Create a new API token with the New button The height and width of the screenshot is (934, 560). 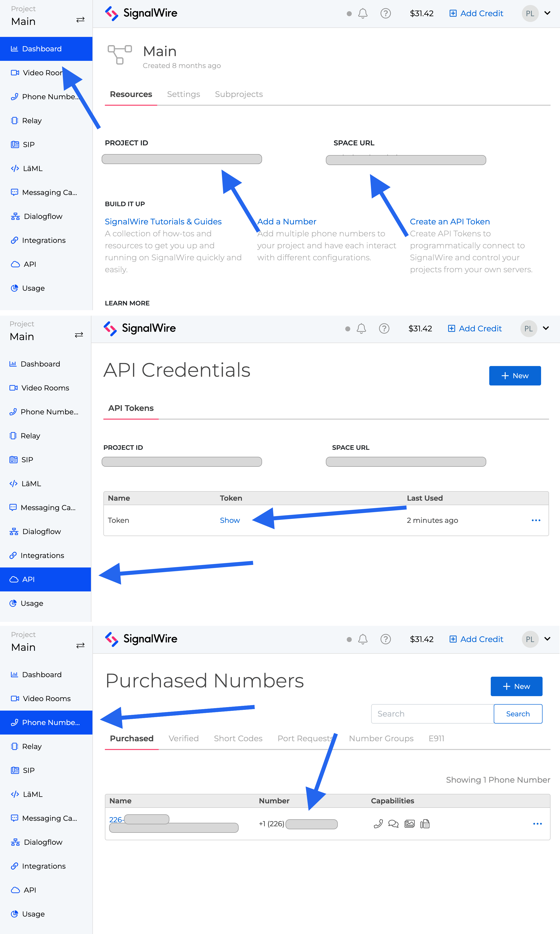tap(515, 375)
